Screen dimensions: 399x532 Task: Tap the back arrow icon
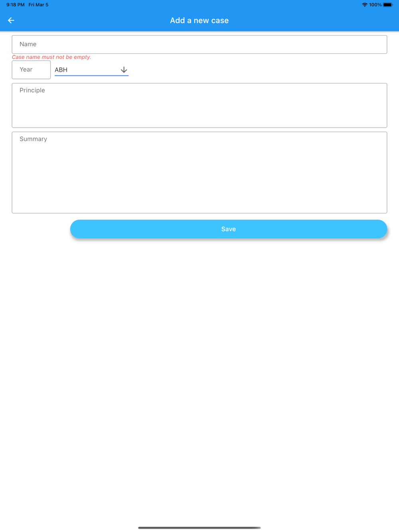tap(11, 20)
